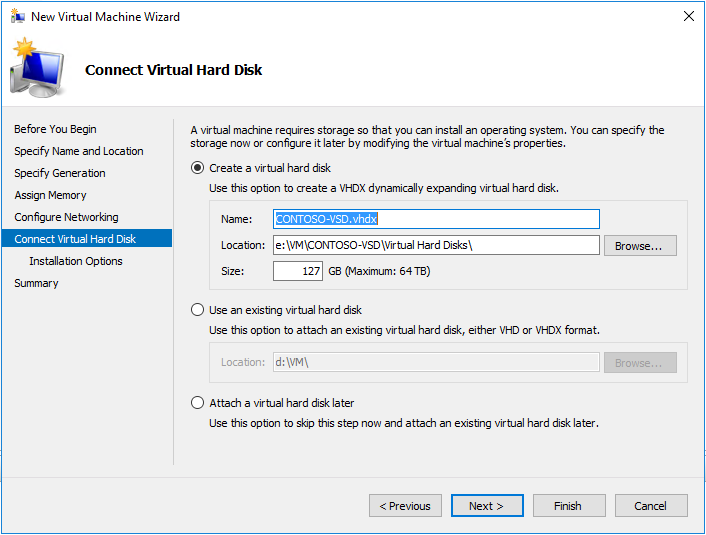Choose 'Attach a virtual hard disk later'

tap(198, 403)
